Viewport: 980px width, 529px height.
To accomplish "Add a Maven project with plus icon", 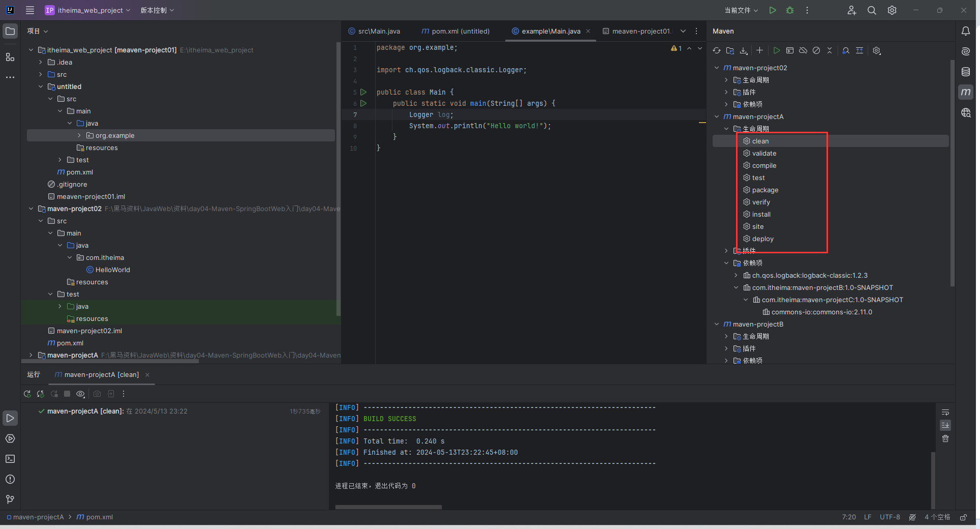I will (x=759, y=50).
